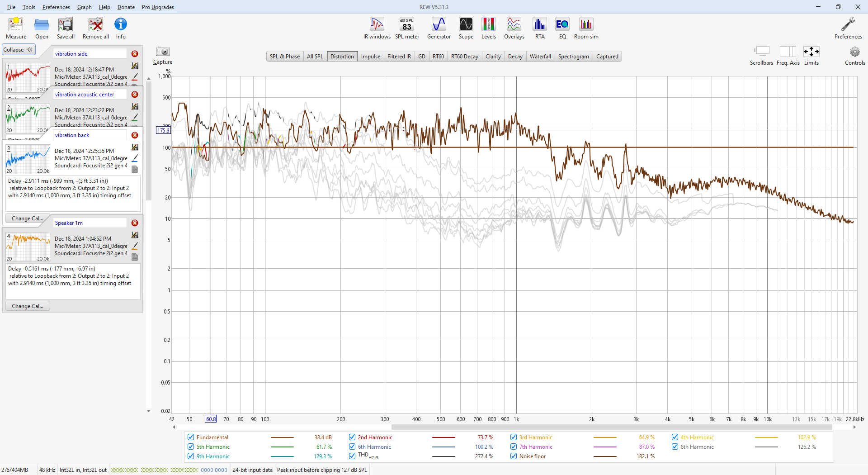Open the Overlays window

click(514, 24)
